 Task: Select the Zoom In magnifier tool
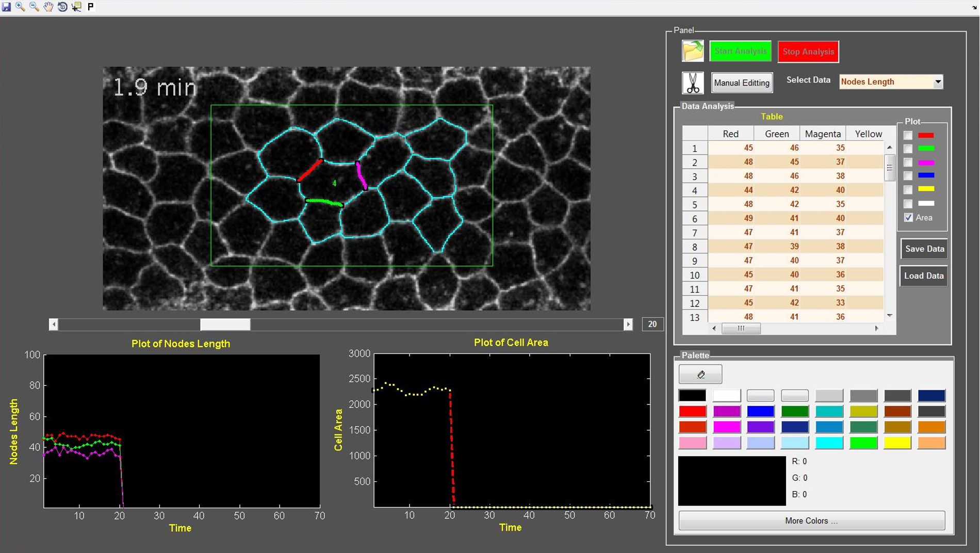click(20, 7)
